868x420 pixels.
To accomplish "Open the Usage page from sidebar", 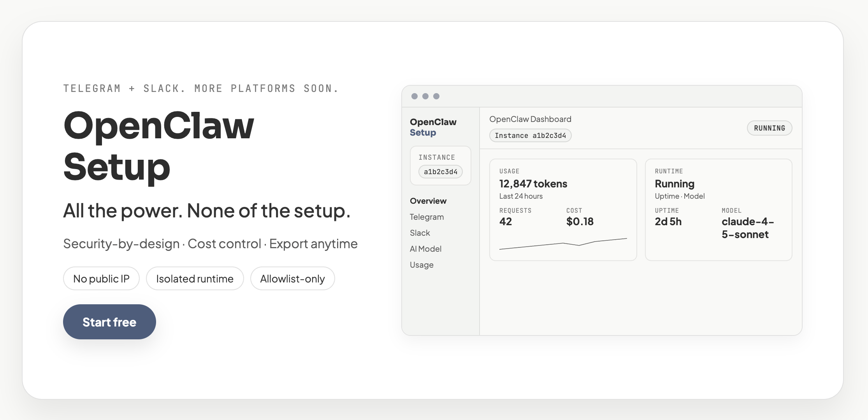I will point(421,265).
